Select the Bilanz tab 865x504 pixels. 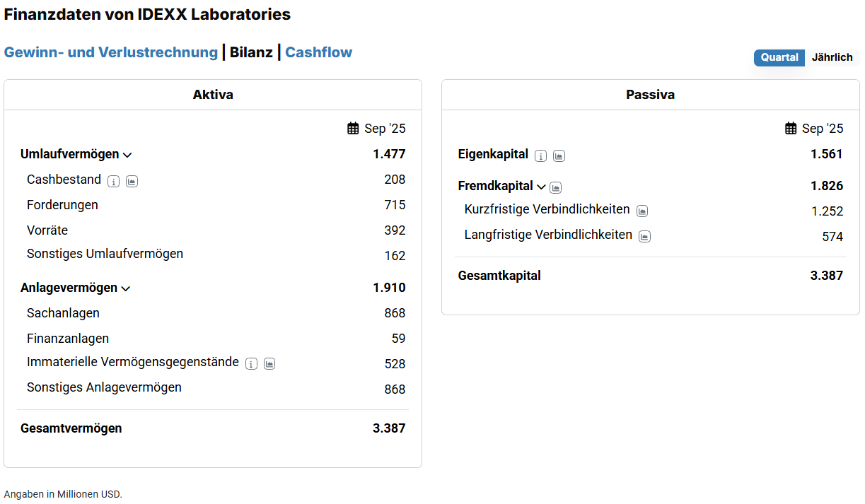[251, 52]
